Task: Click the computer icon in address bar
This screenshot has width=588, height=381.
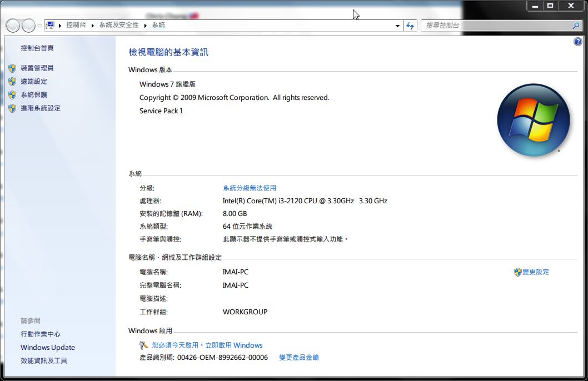Action: tap(50, 25)
